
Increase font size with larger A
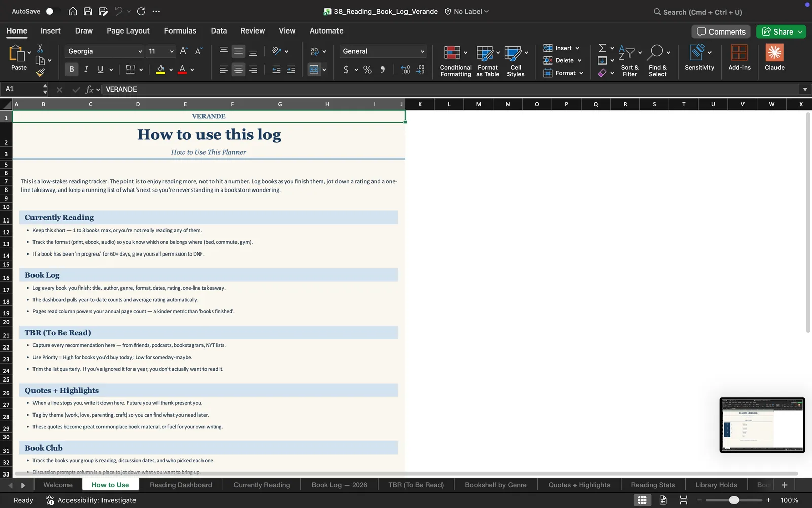[x=184, y=51]
